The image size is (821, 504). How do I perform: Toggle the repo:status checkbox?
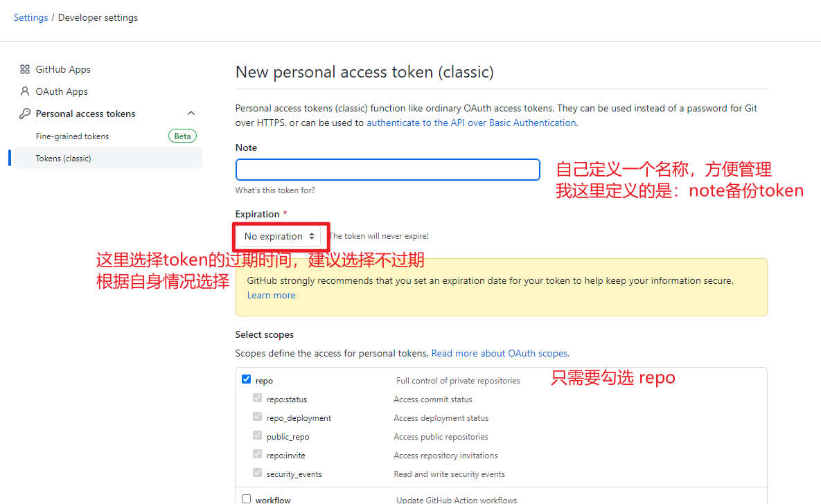click(257, 398)
